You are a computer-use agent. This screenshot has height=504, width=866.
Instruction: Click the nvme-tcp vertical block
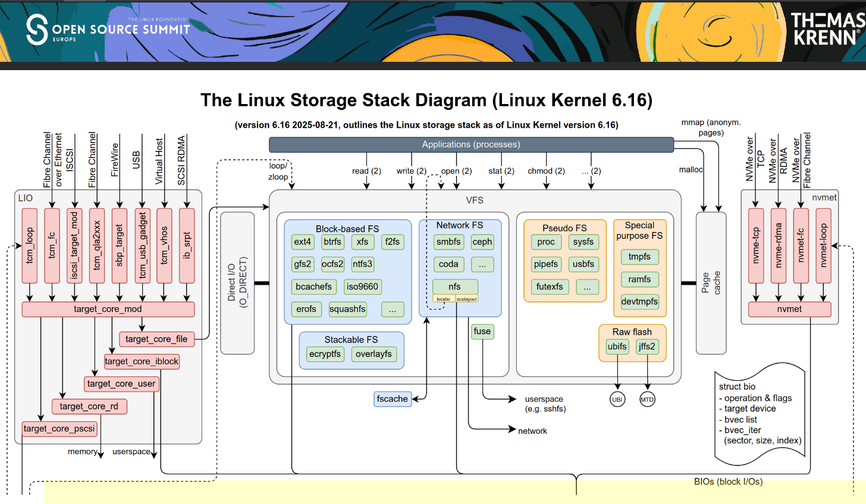(x=756, y=245)
